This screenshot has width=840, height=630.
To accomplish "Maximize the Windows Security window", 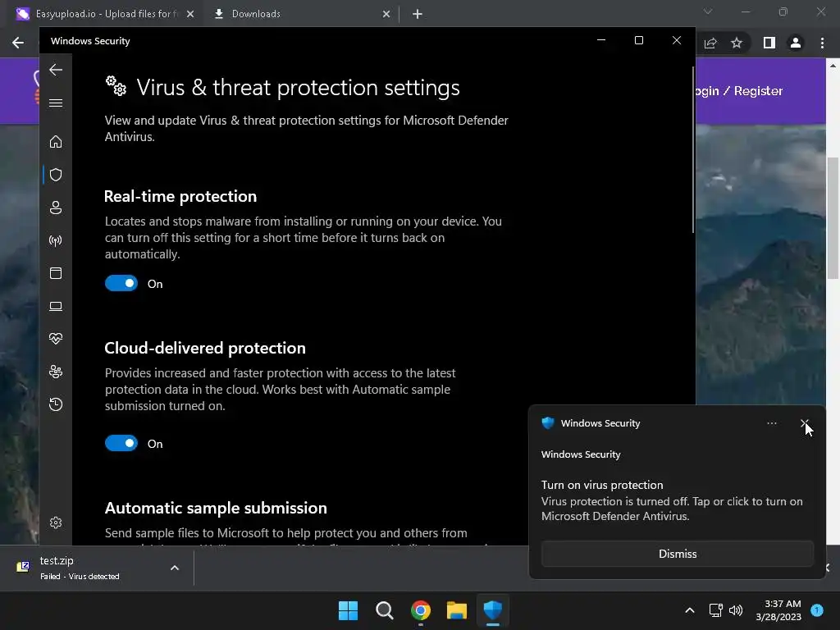I will (638, 40).
